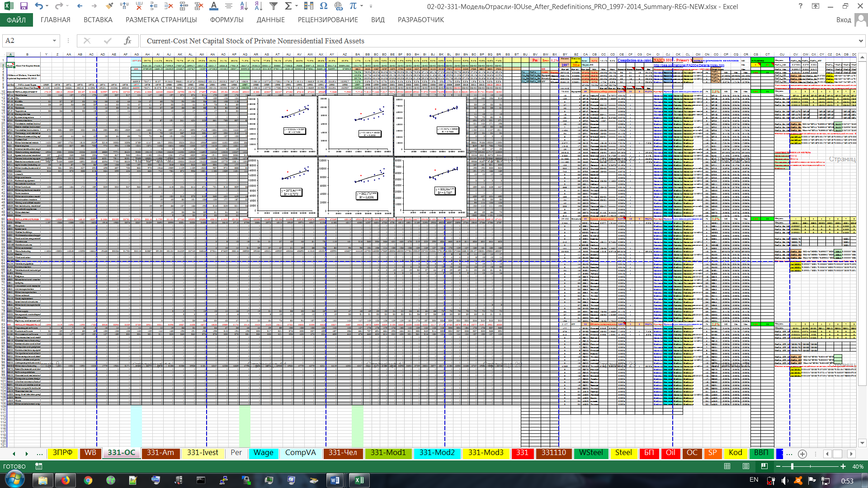
Task: Open the Name Box dropdown arrow
Action: click(54, 41)
